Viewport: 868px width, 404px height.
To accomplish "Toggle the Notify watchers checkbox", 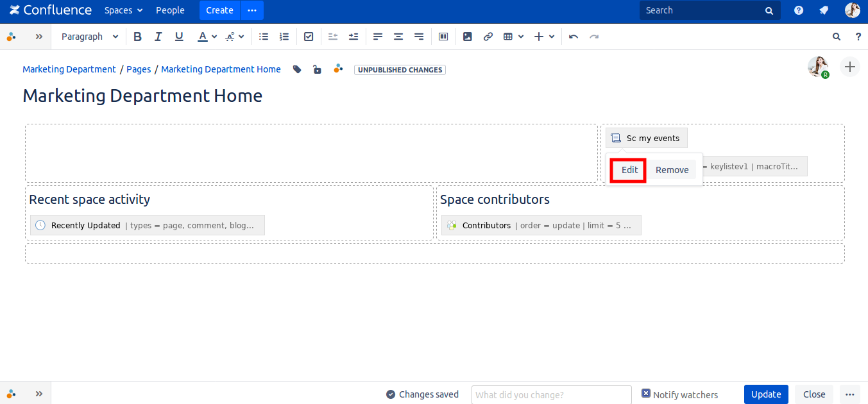I will tap(646, 394).
